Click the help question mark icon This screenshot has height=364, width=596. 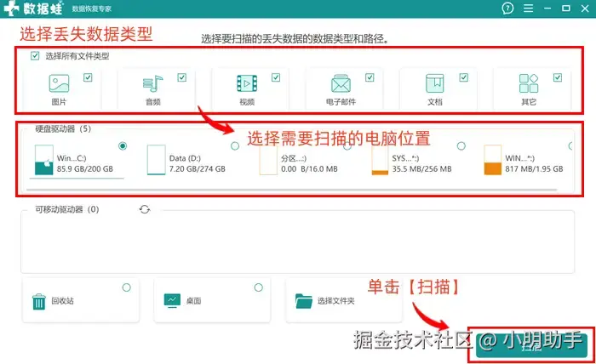click(507, 9)
